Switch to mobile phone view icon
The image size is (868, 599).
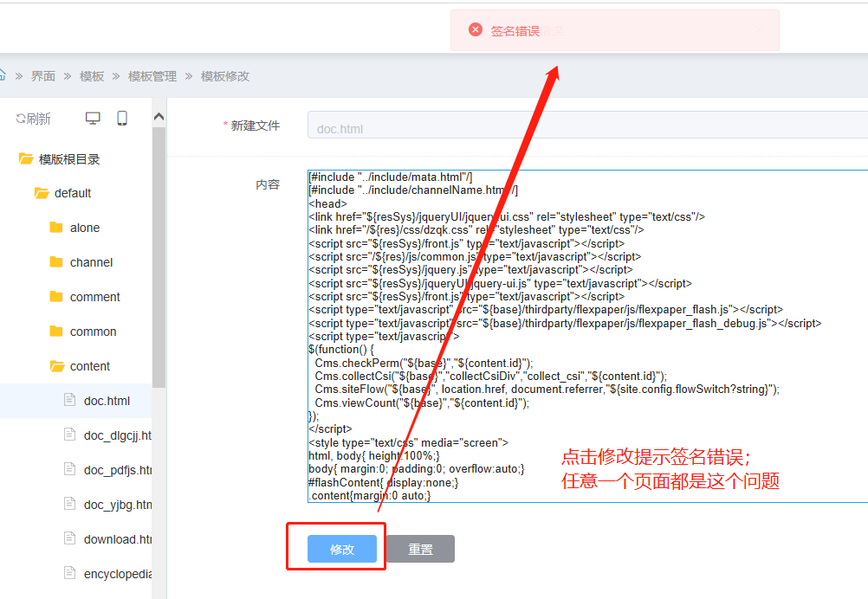tap(122, 118)
